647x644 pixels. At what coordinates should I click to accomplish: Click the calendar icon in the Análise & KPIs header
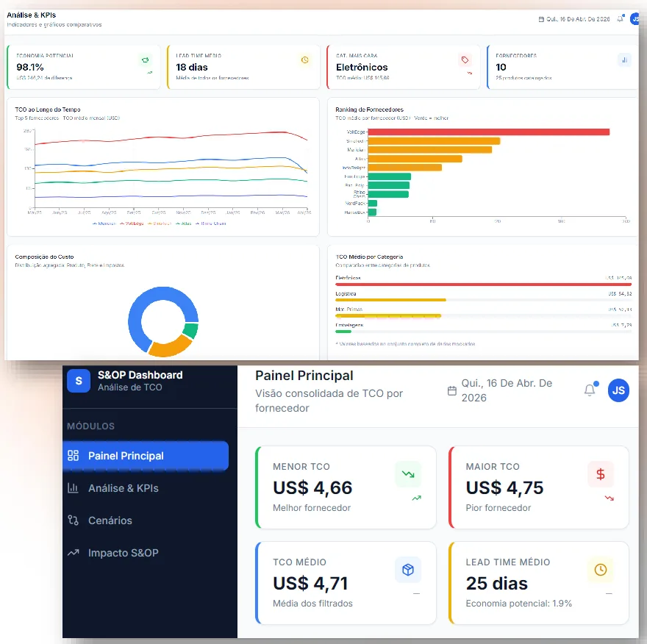[x=541, y=19]
